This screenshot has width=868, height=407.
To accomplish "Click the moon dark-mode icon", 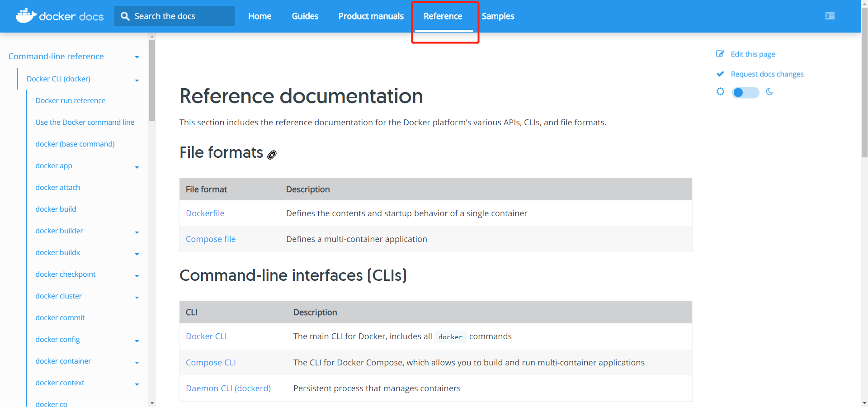I will [x=769, y=92].
